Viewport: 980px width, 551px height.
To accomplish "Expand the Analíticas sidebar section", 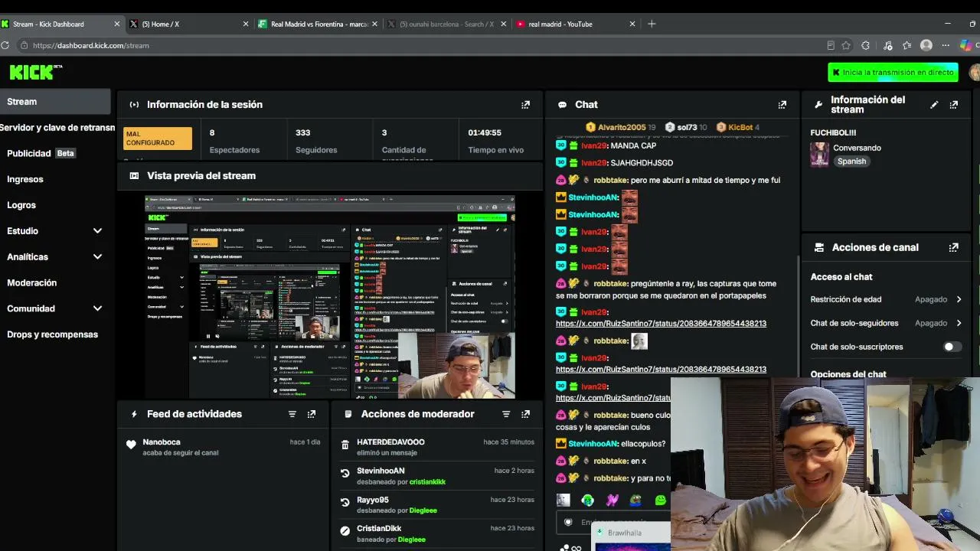I will [x=97, y=257].
